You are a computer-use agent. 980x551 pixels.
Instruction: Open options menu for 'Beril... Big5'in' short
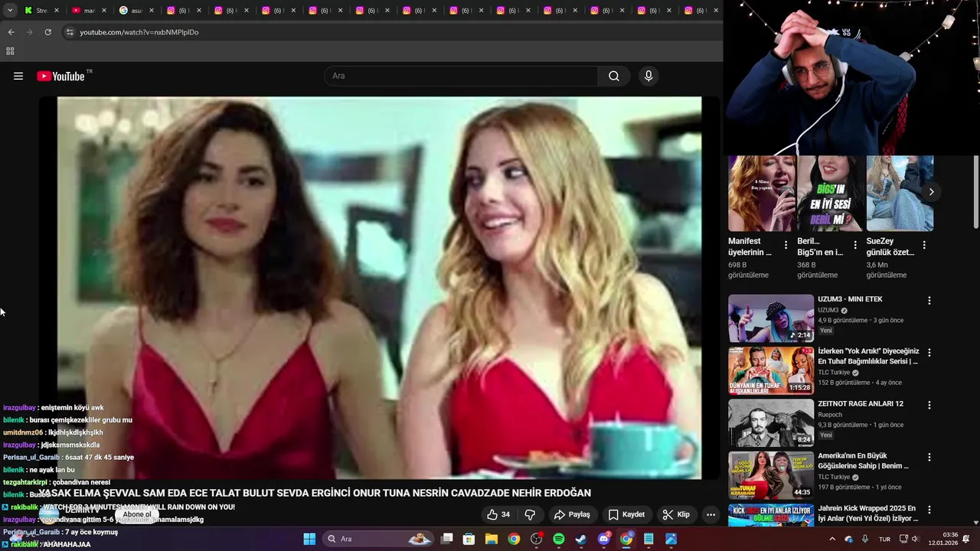(855, 246)
